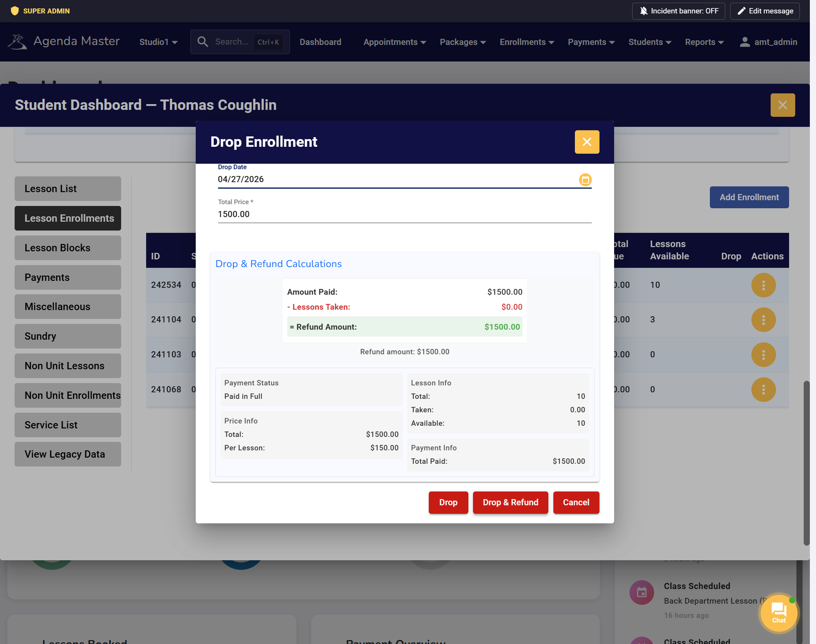Expand the Reports menu
Image resolution: width=816 pixels, height=644 pixels.
coord(704,42)
